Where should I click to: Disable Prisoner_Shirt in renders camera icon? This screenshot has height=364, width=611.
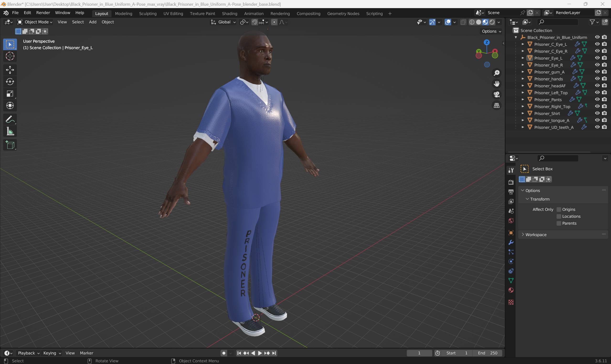pos(604,113)
